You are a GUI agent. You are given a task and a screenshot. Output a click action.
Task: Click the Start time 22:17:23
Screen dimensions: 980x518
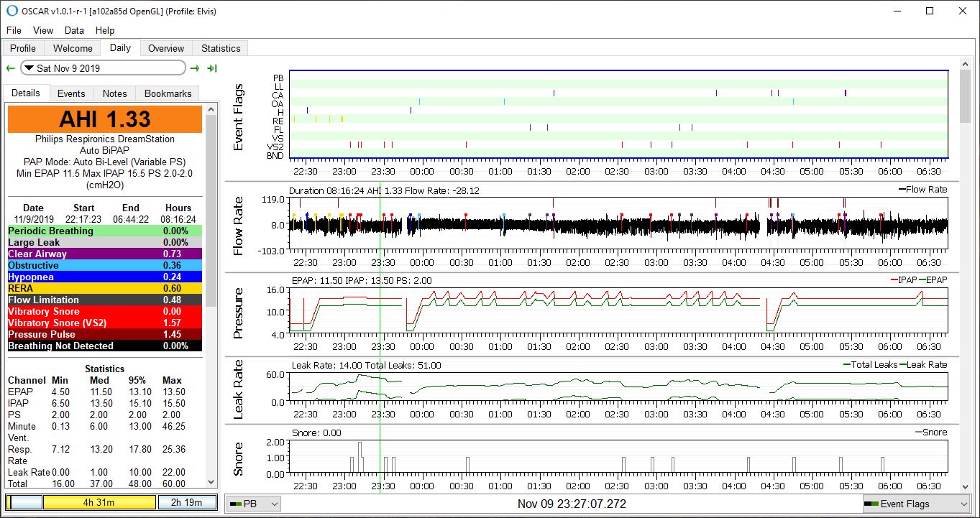click(83, 219)
